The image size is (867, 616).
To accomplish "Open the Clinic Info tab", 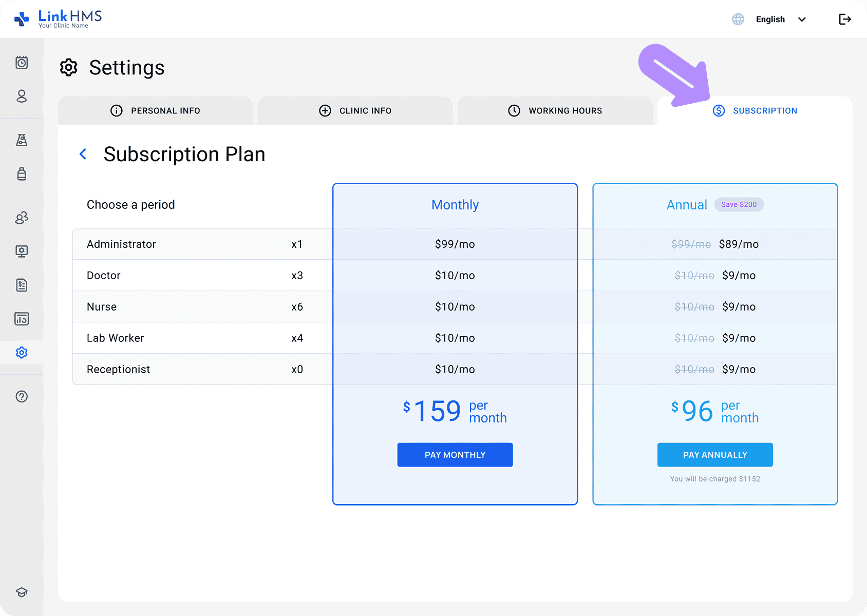I will 355,110.
